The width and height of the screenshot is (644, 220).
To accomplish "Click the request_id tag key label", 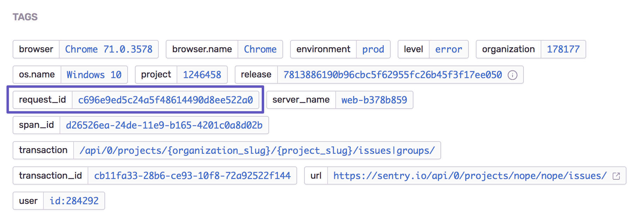I will tap(42, 100).
